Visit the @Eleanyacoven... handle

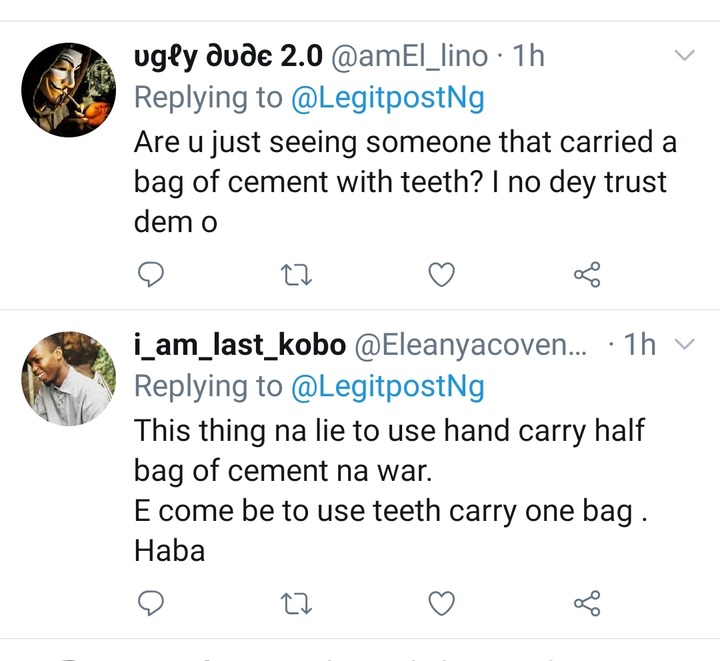(x=470, y=345)
